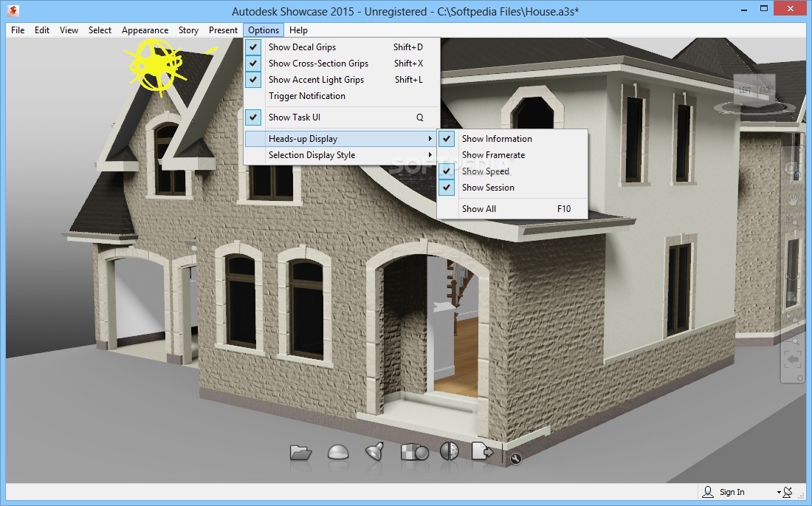Open the View menu
The width and height of the screenshot is (812, 506).
point(69,30)
